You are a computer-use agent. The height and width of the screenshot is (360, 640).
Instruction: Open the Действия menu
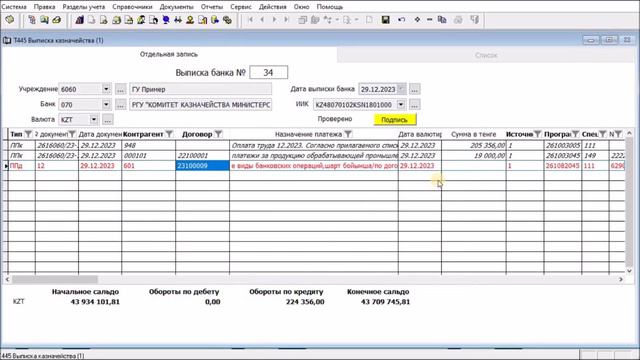click(272, 7)
